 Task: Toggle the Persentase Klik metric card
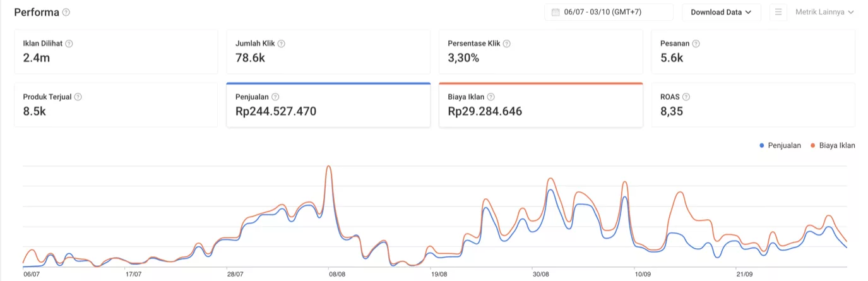coord(541,52)
